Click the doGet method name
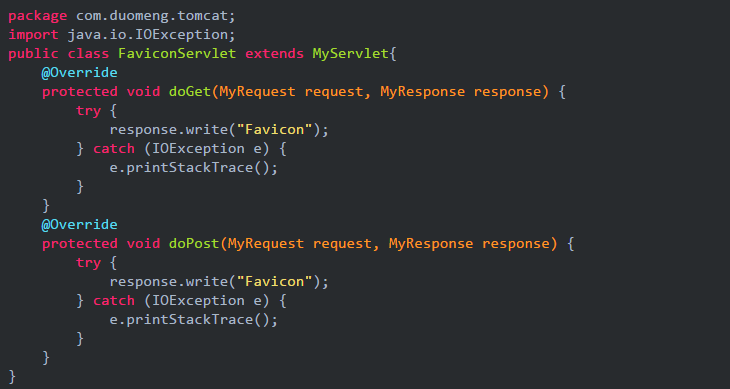This screenshot has width=730, height=389. click(x=189, y=92)
